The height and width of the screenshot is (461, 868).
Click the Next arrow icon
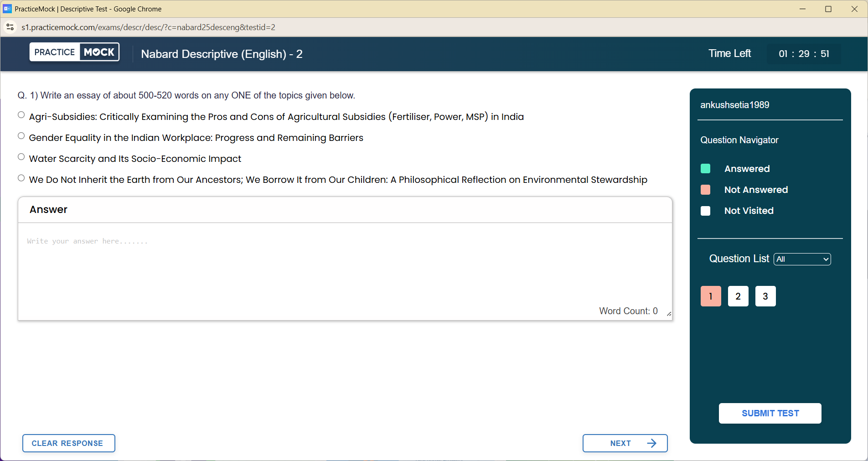pos(651,443)
